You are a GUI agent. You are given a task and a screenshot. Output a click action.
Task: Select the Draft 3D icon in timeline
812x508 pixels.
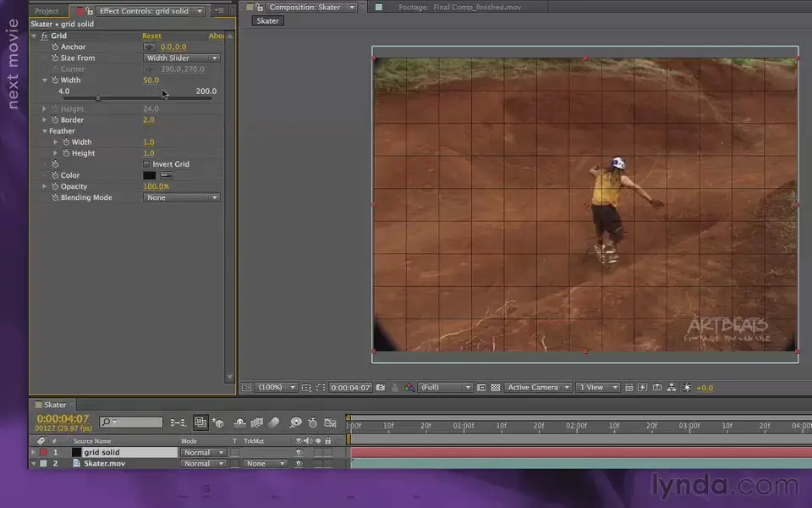pos(218,422)
